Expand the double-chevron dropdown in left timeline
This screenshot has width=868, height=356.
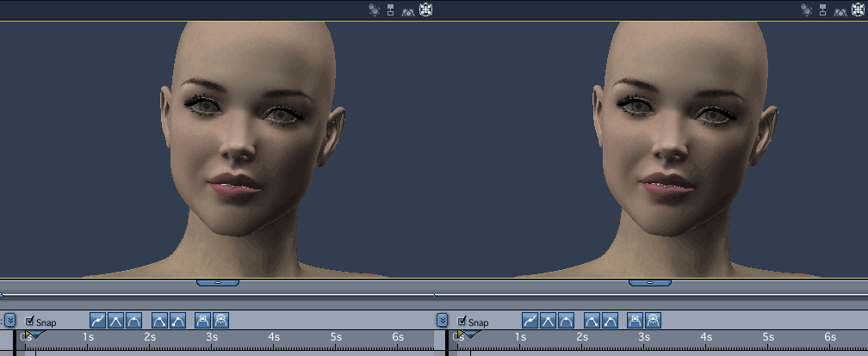pos(10,320)
